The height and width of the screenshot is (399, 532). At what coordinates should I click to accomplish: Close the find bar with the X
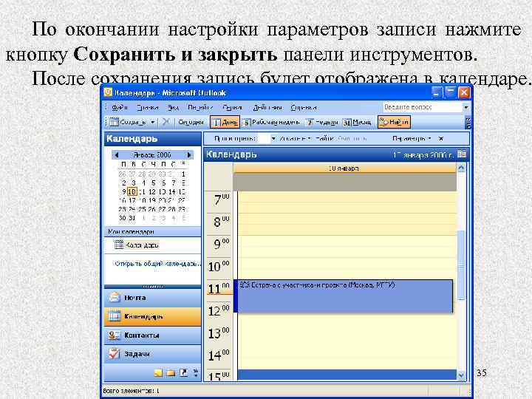tap(441, 138)
